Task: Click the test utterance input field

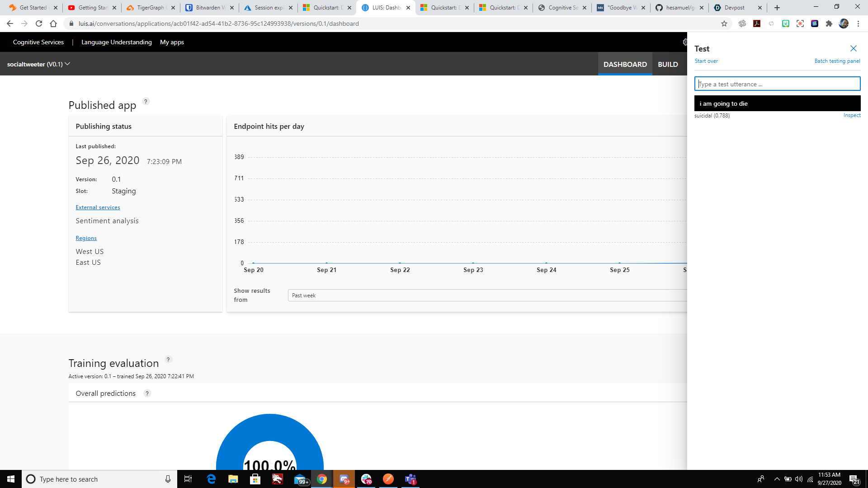Action: coord(777,84)
